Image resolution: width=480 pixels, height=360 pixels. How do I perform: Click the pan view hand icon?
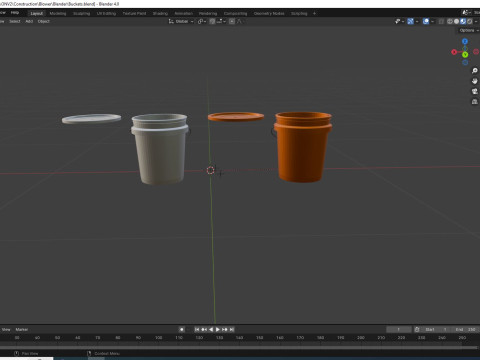pyautogui.click(x=475, y=81)
